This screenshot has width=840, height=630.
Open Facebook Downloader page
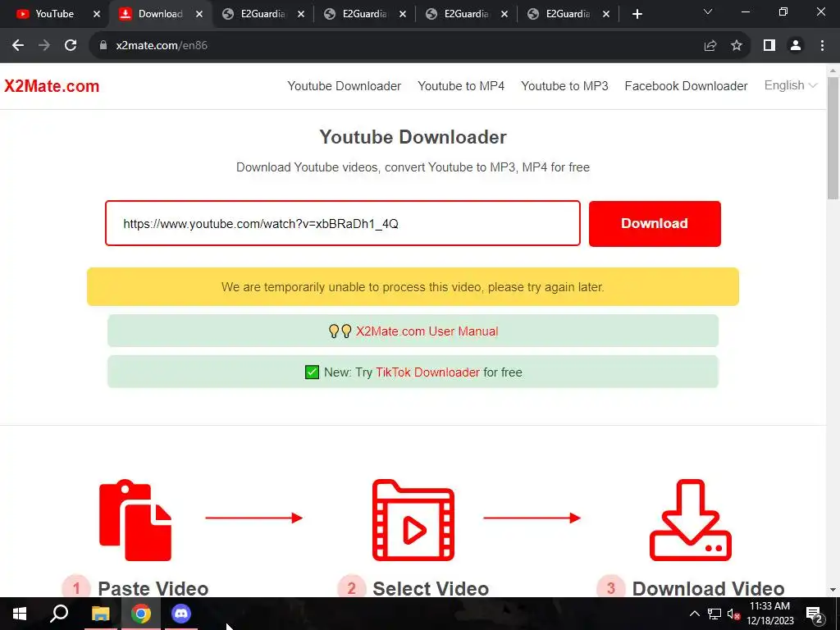(686, 86)
